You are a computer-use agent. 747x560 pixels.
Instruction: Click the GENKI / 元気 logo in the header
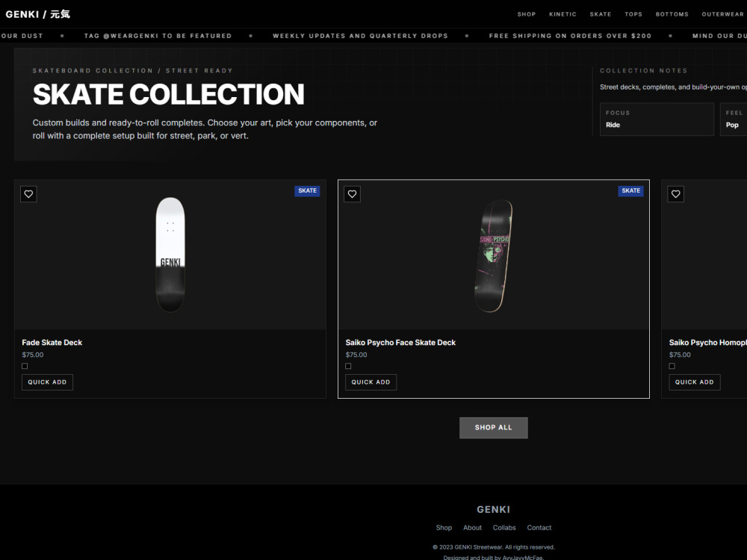coord(37,14)
